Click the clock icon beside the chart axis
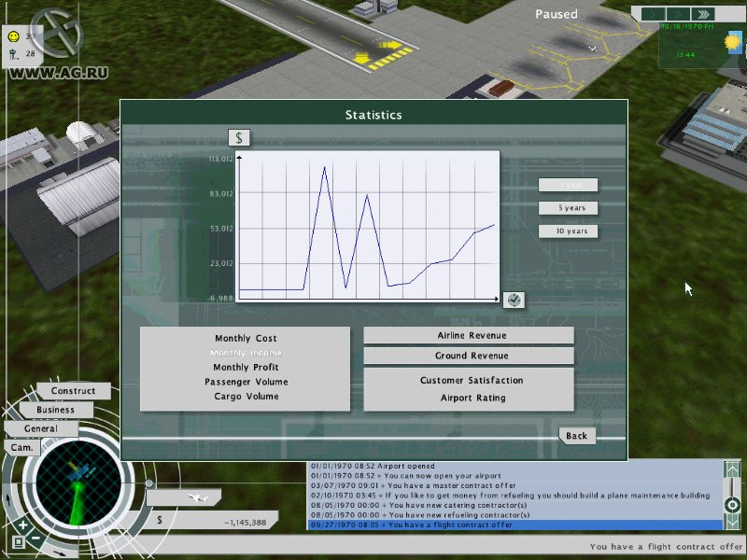This screenshot has height=560, width=747. (514, 300)
